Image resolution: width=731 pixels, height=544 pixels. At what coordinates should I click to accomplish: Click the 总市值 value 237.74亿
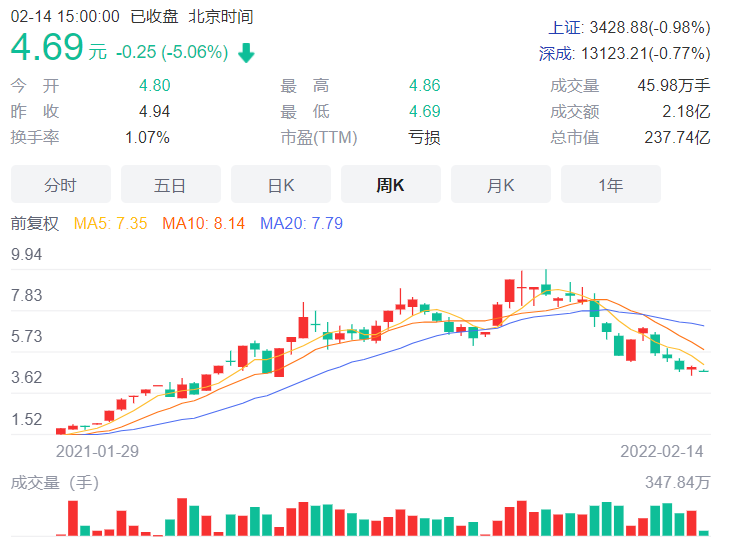click(677, 138)
